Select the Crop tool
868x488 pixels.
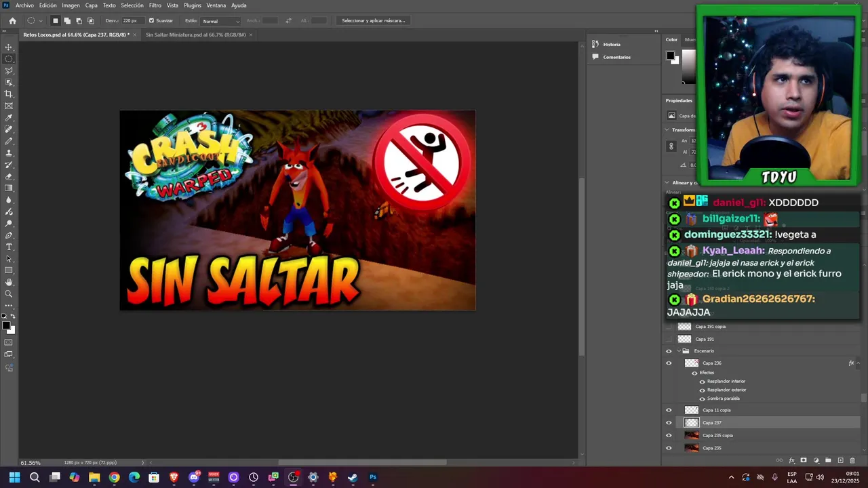[9, 94]
